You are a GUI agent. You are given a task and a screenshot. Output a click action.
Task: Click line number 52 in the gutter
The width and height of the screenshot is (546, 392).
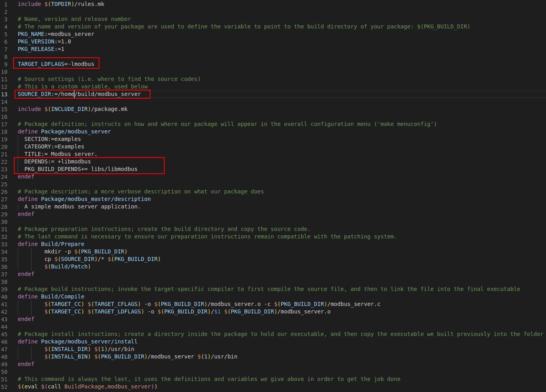pos(4,387)
